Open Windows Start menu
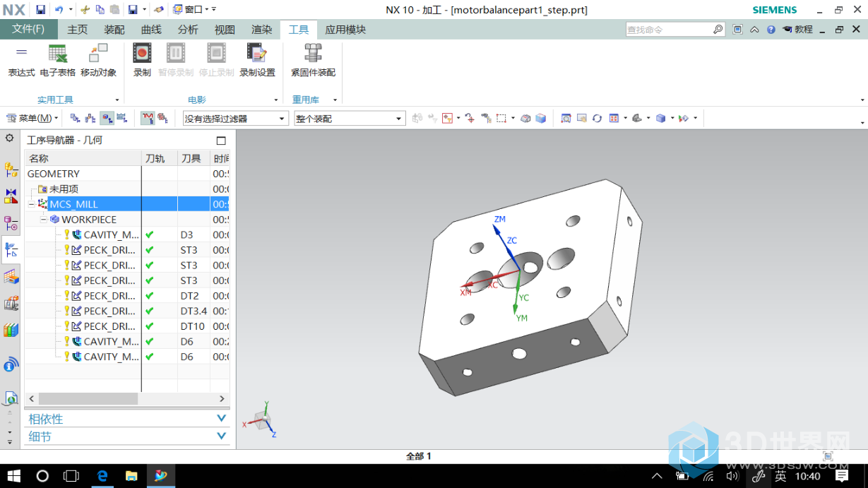The height and width of the screenshot is (488, 868). pyautogui.click(x=13, y=476)
